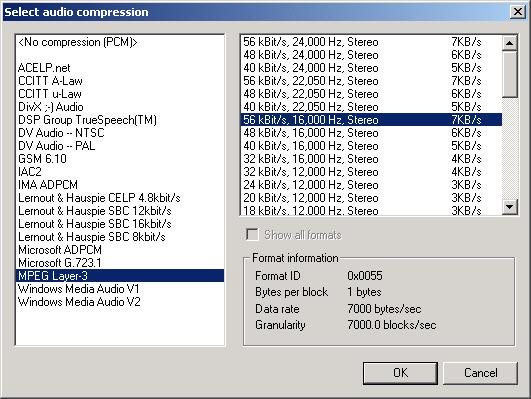Click the Granularity 7000.0 blocks/sec value
Screen dimensions: 531x399
[392, 325]
